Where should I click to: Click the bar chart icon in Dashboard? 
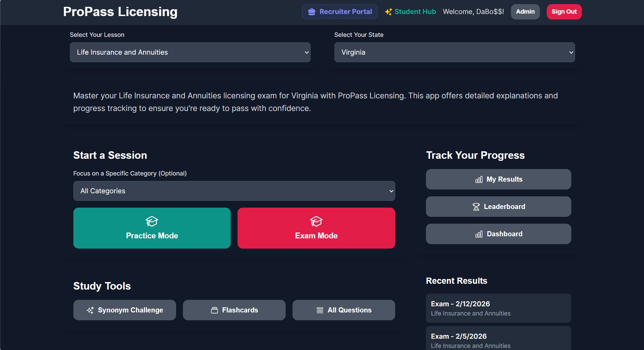tap(479, 234)
